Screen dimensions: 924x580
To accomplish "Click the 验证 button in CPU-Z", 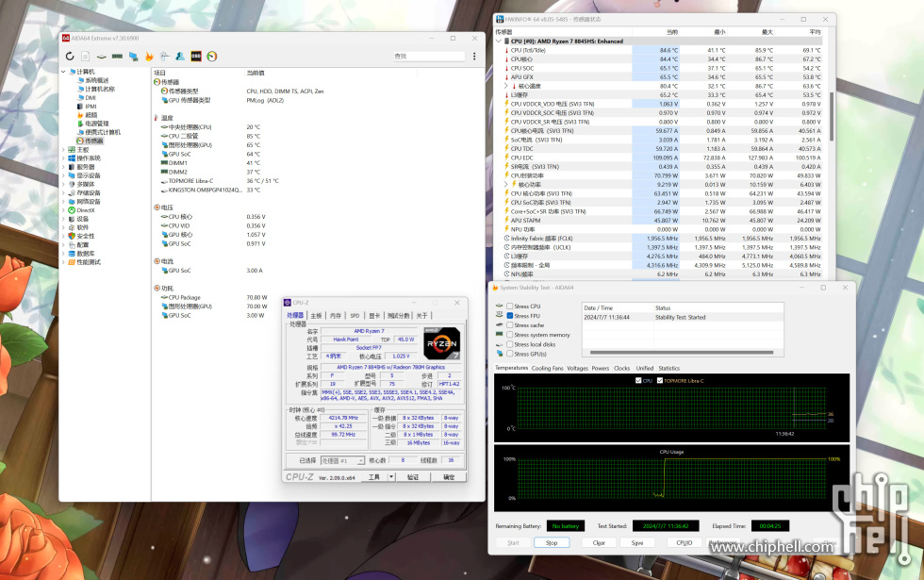I will coord(413,477).
